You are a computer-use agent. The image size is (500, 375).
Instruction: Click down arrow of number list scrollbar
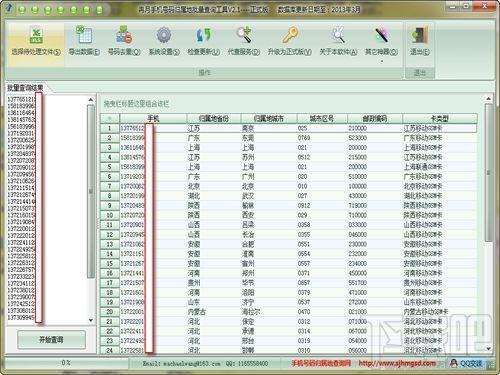[x=91, y=320]
